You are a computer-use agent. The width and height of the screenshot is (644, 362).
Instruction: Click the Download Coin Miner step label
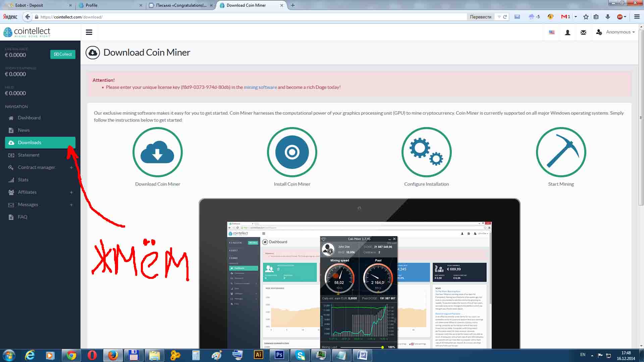[x=157, y=184]
